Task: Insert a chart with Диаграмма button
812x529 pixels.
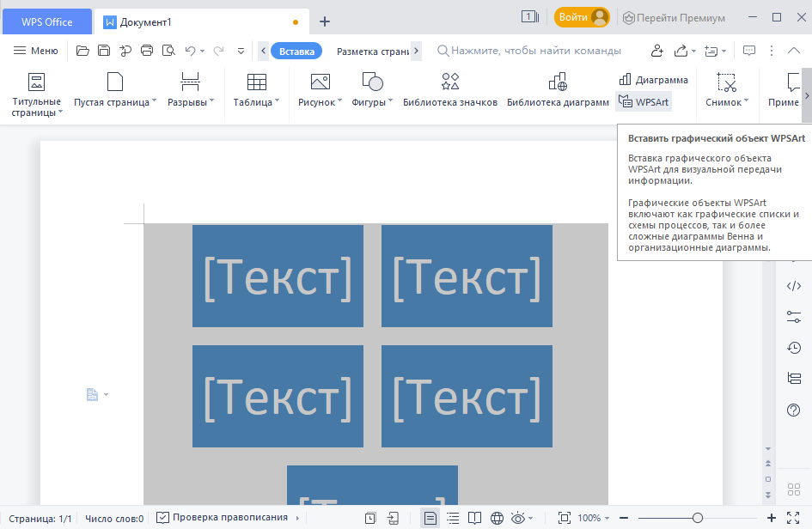Action: click(653, 80)
